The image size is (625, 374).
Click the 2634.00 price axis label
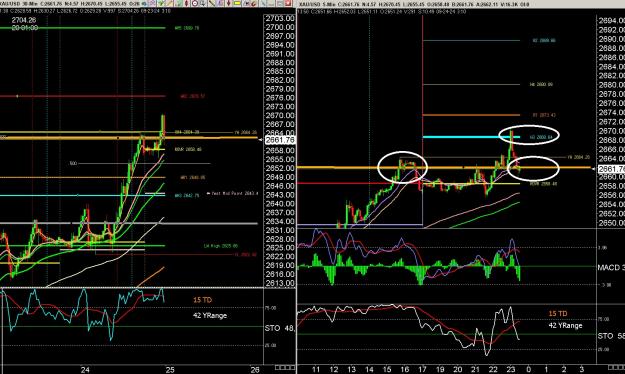pyautogui.click(x=280, y=221)
